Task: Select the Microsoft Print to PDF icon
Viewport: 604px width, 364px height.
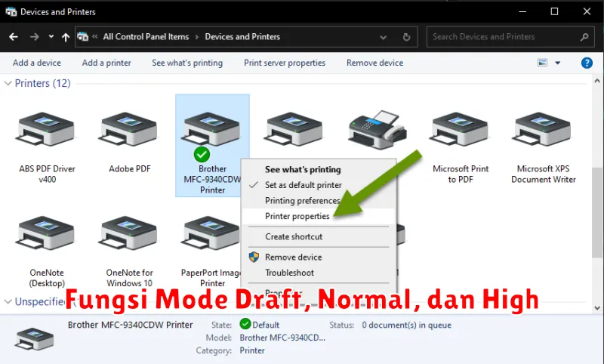Action: (x=460, y=128)
